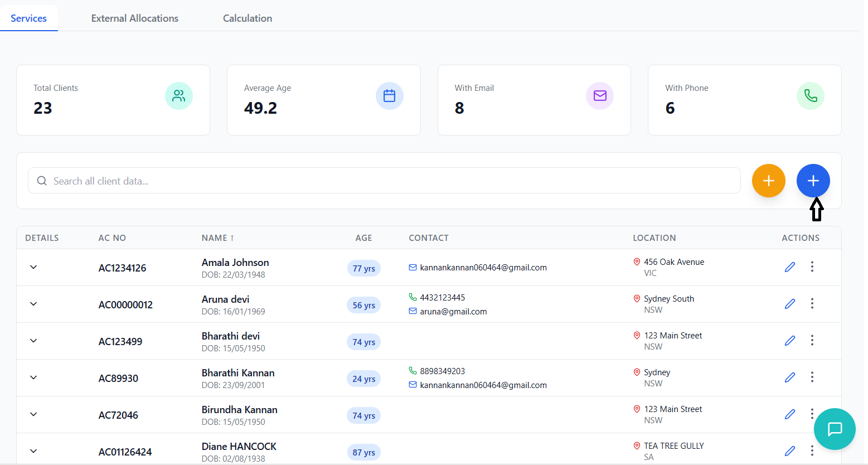
Task: Expand details for Amala Johnson row
Action: click(33, 267)
